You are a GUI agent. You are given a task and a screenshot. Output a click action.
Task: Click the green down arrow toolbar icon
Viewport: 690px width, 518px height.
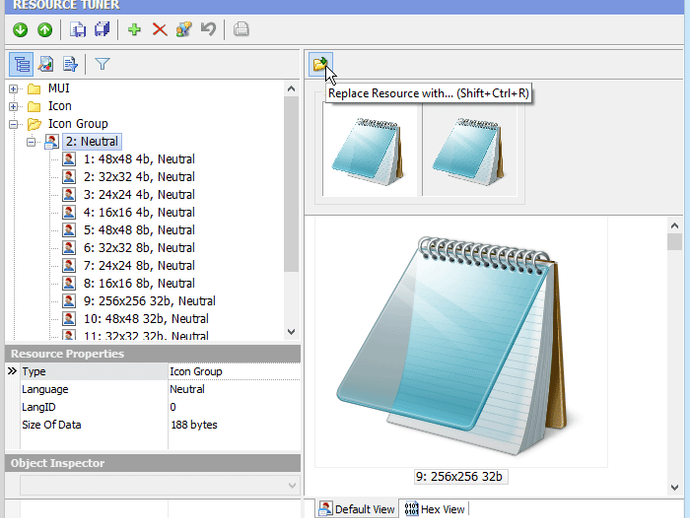(x=20, y=30)
